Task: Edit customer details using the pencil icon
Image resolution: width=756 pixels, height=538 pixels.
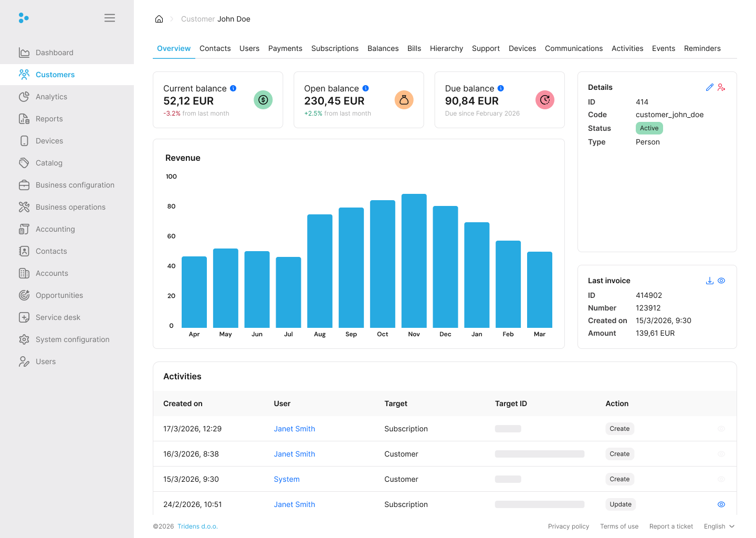Action: pyautogui.click(x=710, y=87)
